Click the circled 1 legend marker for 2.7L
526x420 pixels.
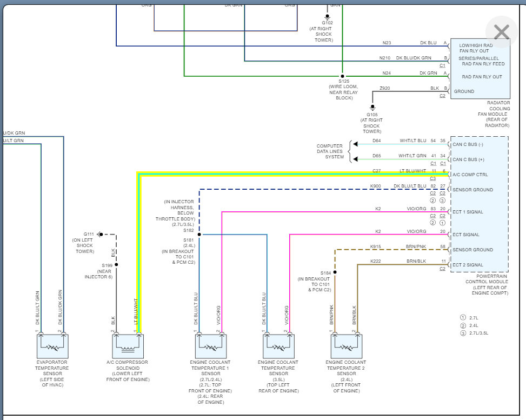pos(463,317)
